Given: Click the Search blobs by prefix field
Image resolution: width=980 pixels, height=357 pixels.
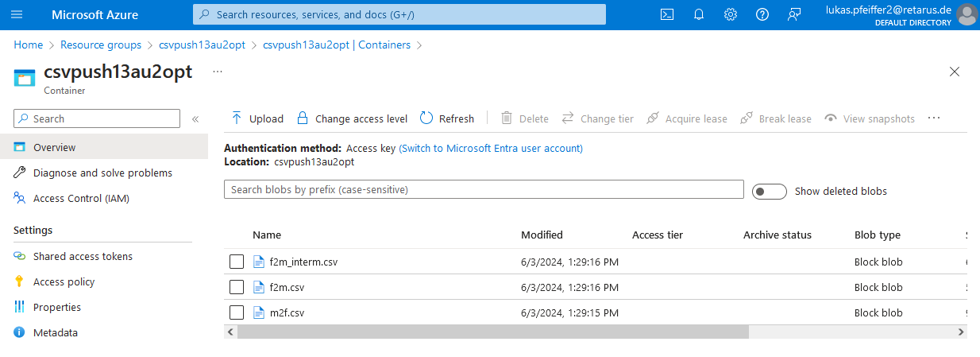Looking at the screenshot, I should (483, 190).
